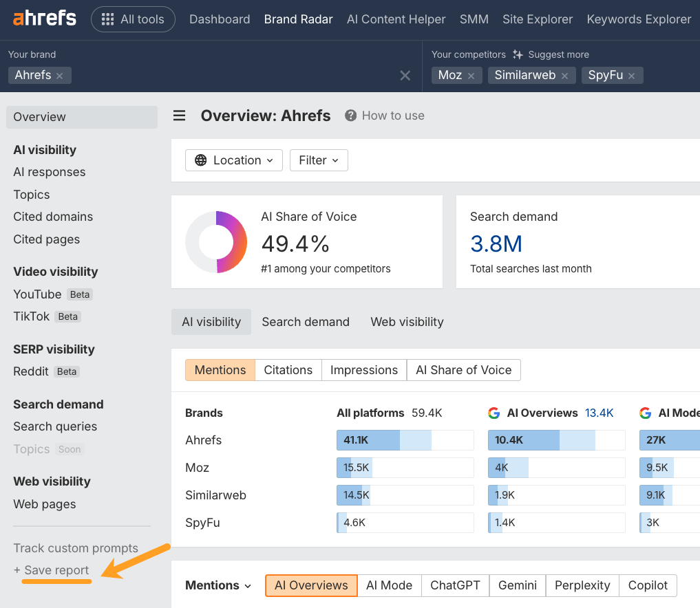The height and width of the screenshot is (608, 700).
Task: Open Site Explorer in top navigation
Action: (537, 19)
